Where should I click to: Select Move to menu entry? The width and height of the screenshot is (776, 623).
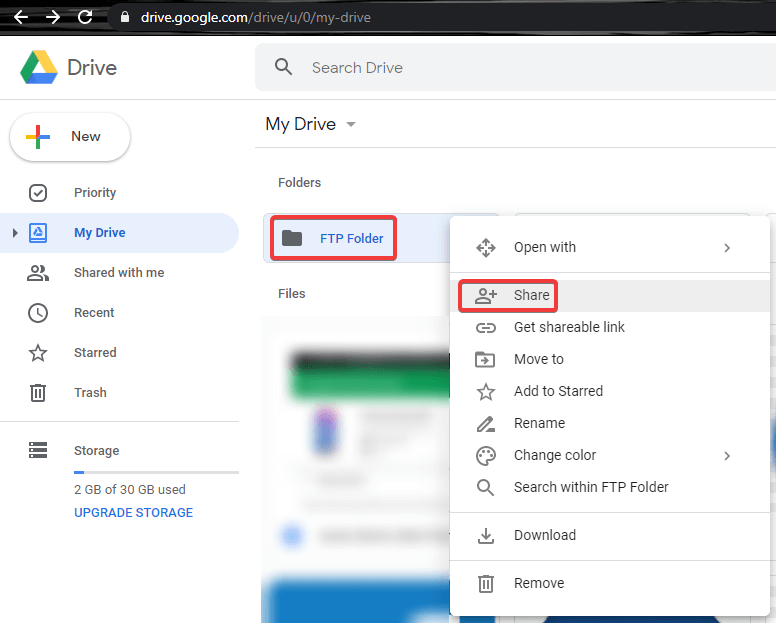click(610, 359)
